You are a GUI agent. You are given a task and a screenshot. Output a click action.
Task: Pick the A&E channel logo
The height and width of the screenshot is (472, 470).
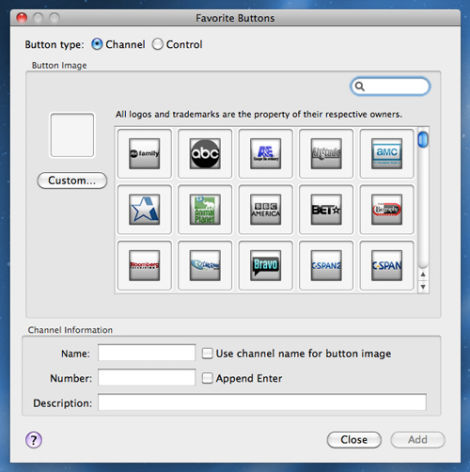point(266,154)
